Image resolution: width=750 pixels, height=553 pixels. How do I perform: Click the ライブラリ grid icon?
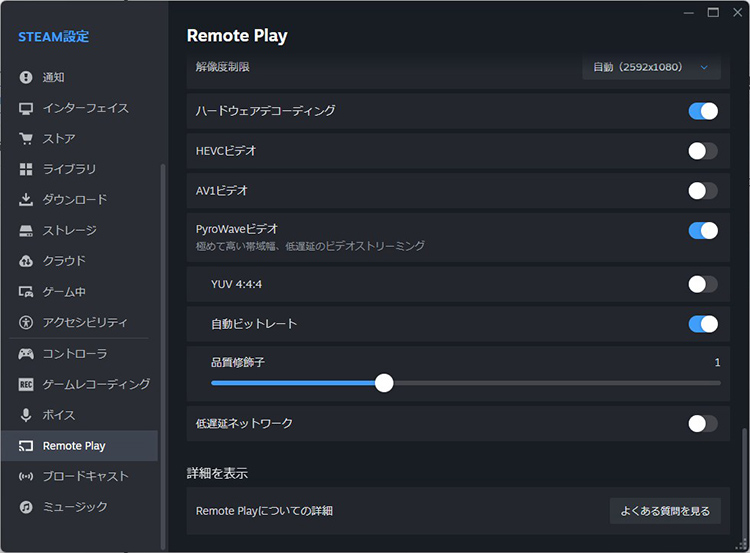pos(26,169)
